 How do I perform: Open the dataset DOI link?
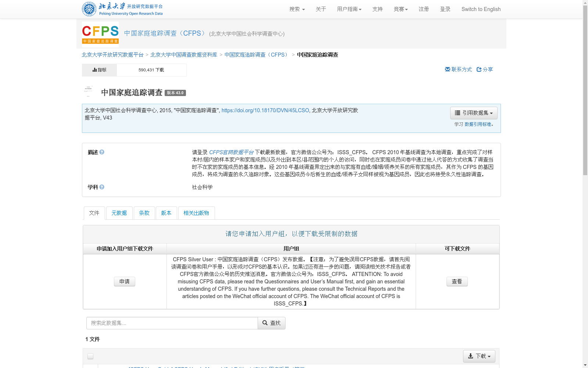click(x=265, y=110)
